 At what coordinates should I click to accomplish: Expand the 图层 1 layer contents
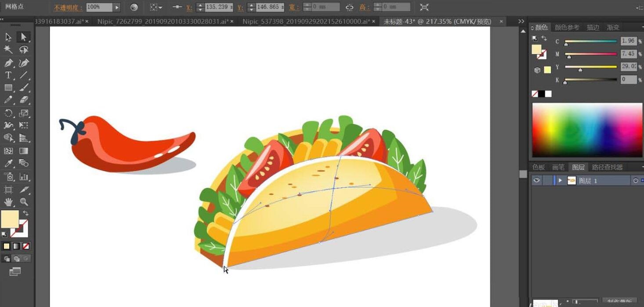(560, 180)
